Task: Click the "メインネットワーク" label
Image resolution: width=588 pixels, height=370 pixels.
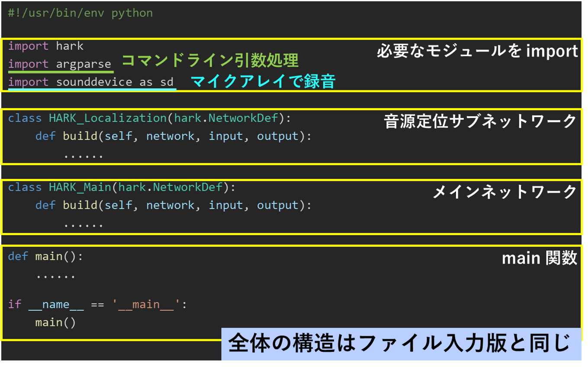Action: click(504, 191)
